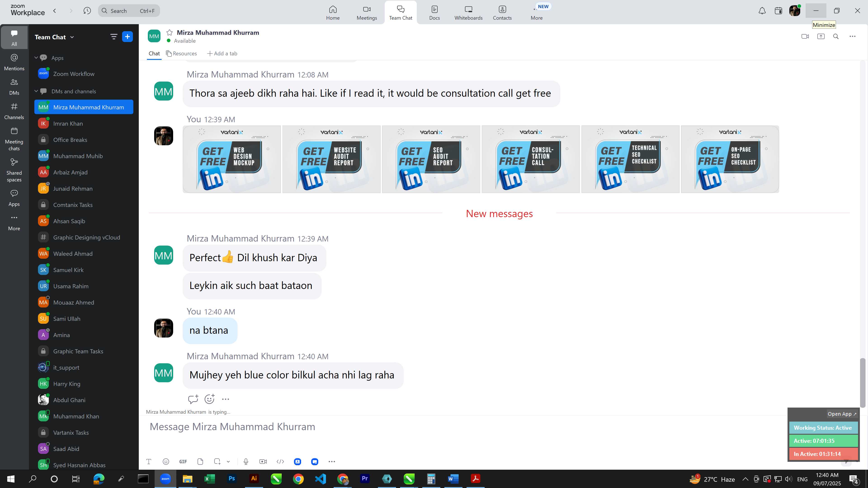Open the Home tab
This screenshot has width=868, height=488.
[x=333, y=13]
